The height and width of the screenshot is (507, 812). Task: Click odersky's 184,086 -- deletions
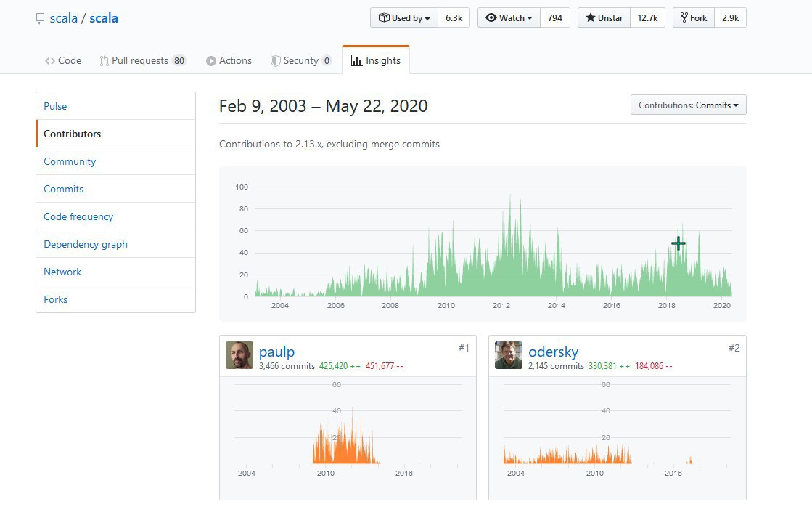654,366
